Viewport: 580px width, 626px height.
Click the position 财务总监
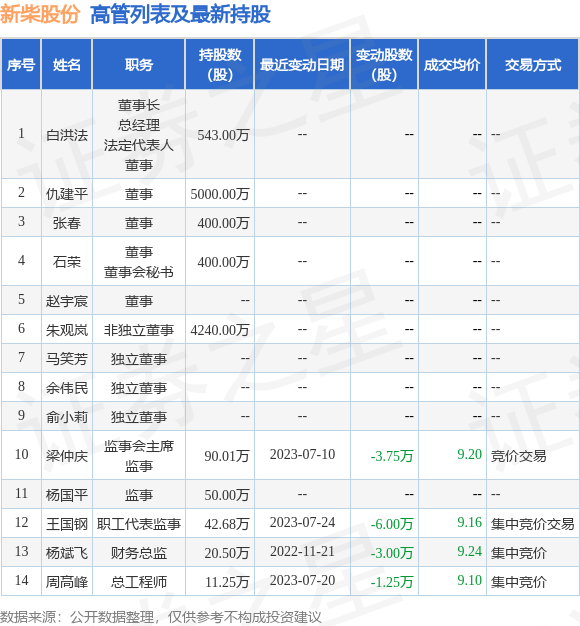139,553
